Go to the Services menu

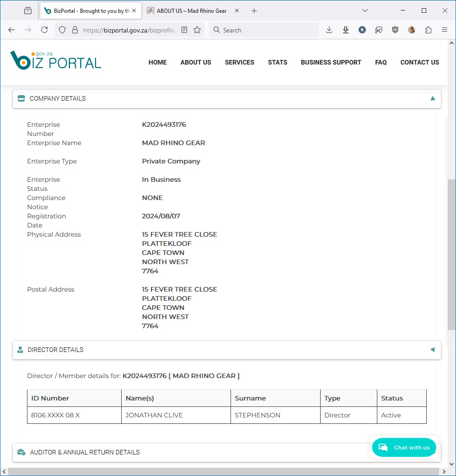tap(239, 62)
